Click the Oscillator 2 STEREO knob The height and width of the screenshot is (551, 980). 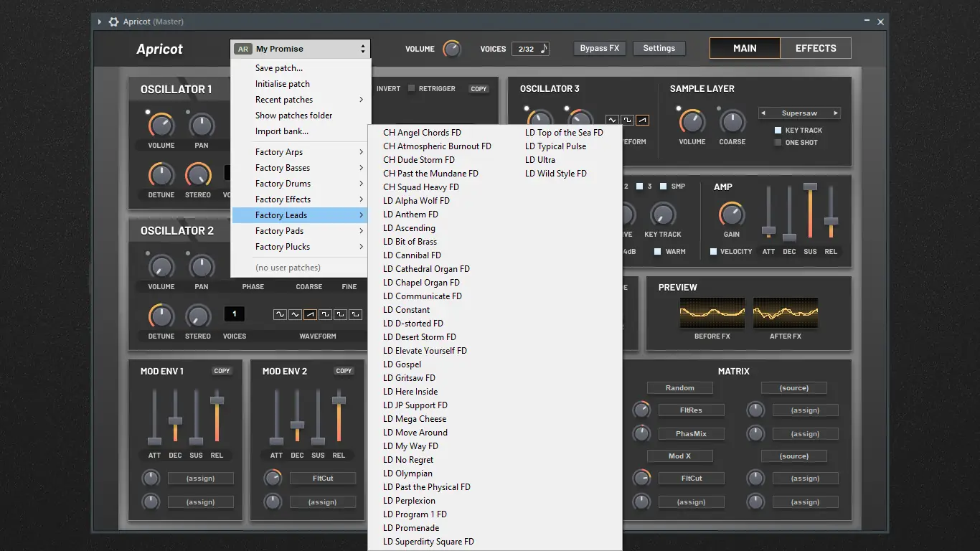pos(198,316)
